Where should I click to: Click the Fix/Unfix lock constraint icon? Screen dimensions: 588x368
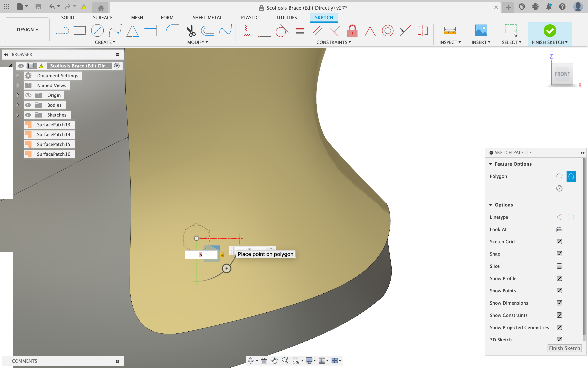tap(352, 31)
